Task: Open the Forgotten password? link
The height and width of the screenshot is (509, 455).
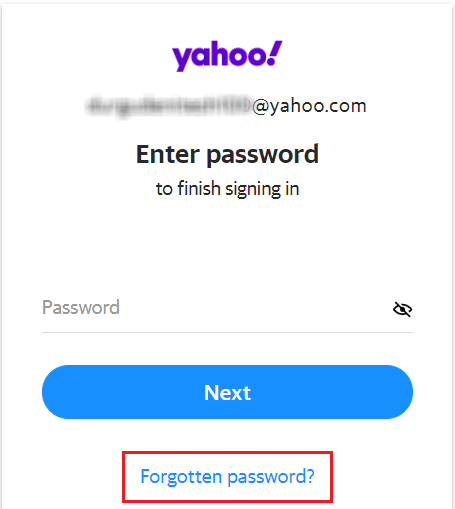Action: (227, 476)
